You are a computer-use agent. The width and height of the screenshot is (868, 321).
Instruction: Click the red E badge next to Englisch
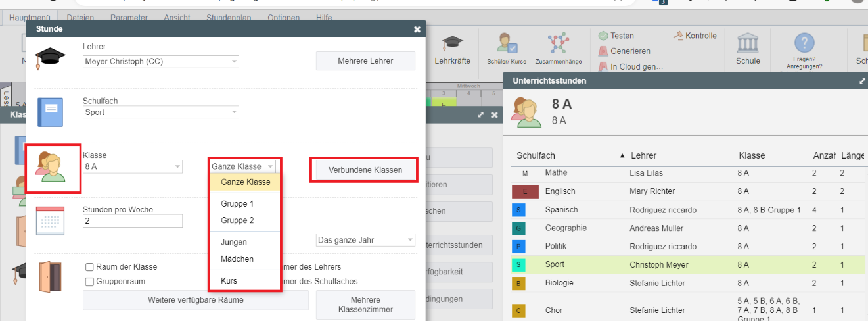coord(524,191)
